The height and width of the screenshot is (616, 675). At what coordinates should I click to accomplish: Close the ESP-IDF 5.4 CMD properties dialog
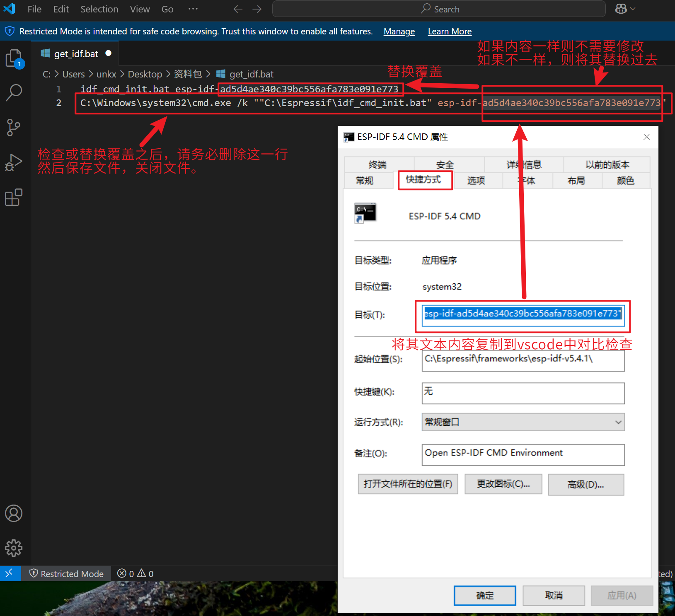pos(646,137)
